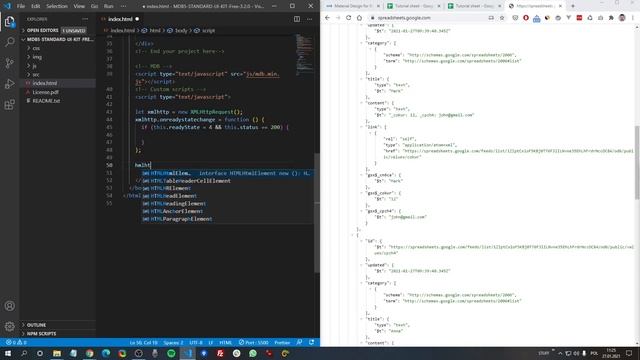This screenshot has height=360, width=640.
Task: Open the File menu in VS Code
Action: point(21,6)
